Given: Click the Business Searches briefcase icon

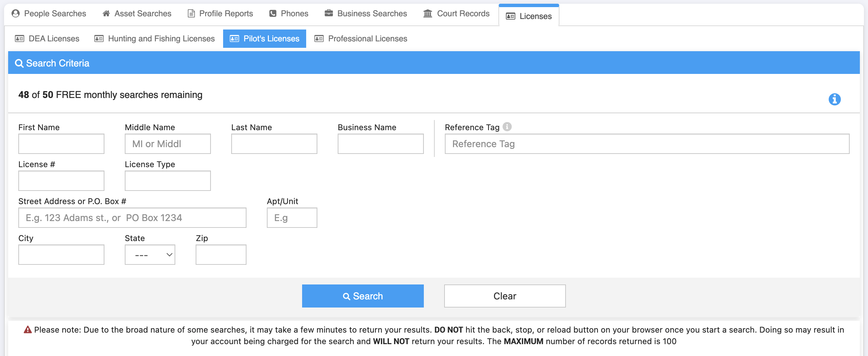Looking at the screenshot, I should (329, 14).
